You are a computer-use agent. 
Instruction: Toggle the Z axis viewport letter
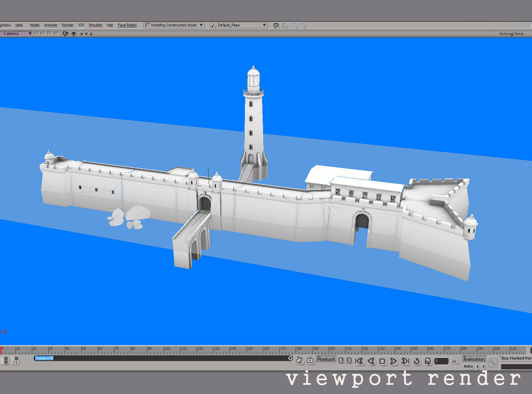click(91, 34)
